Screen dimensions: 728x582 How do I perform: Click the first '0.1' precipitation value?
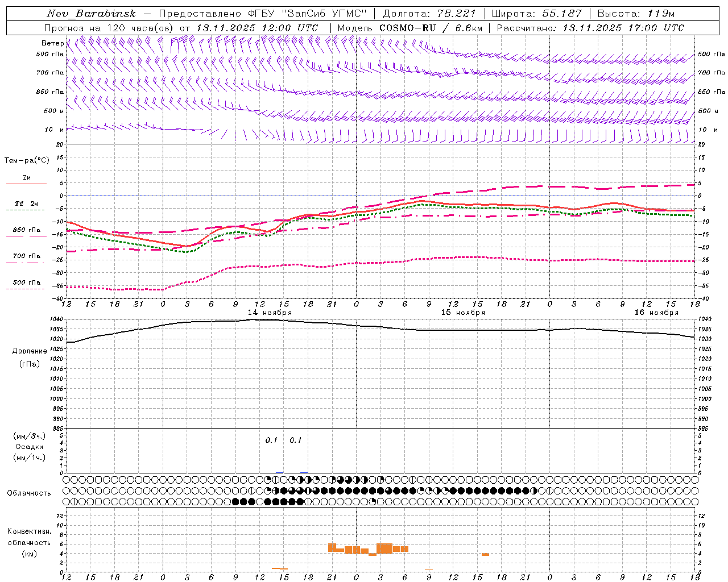pyautogui.click(x=271, y=440)
